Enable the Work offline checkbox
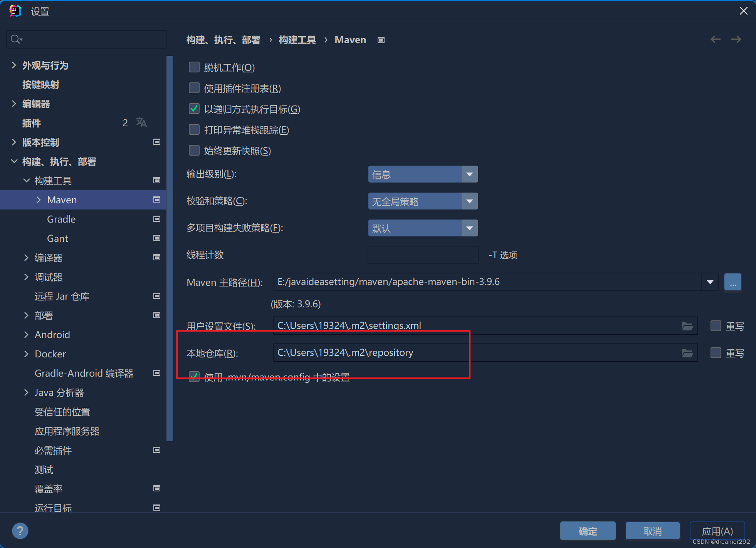Image resolution: width=756 pixels, height=548 pixels. point(194,67)
